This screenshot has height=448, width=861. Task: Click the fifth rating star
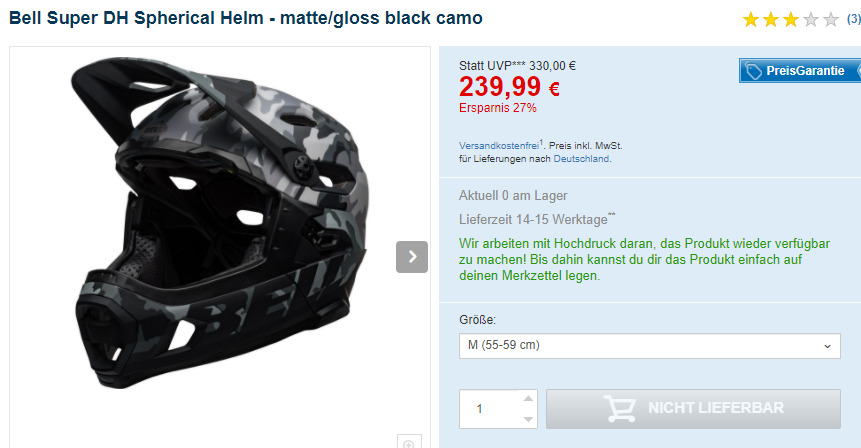831,19
